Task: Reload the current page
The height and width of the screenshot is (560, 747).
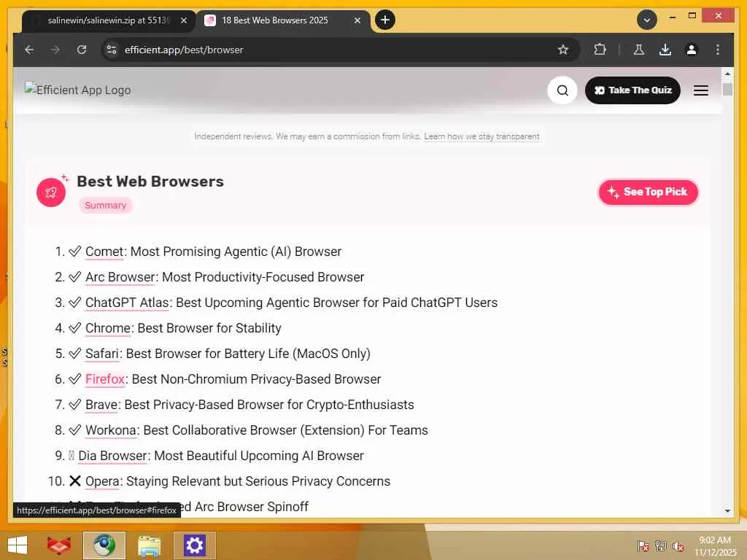Action: (x=82, y=50)
